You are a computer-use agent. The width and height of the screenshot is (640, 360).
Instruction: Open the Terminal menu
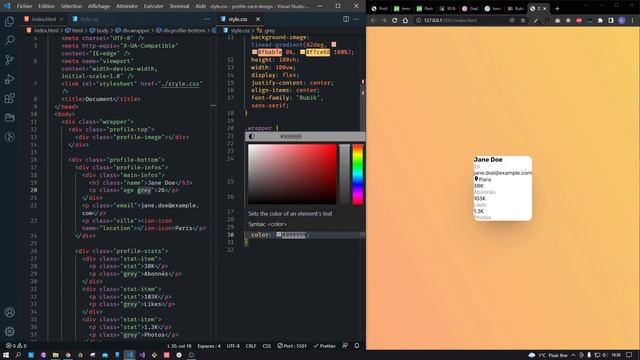179,6
